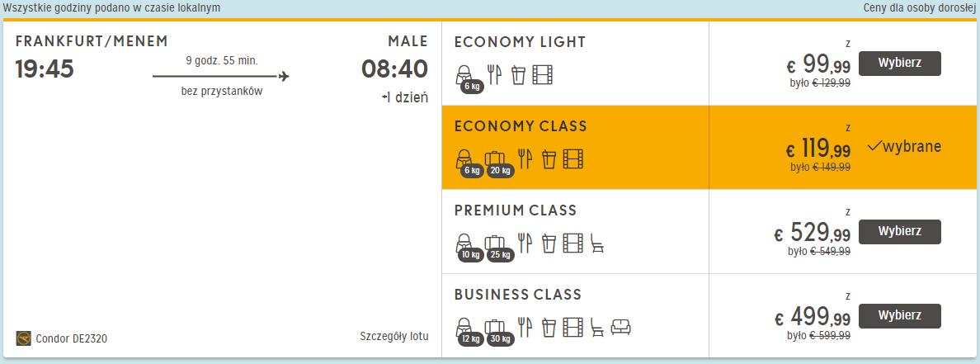Screen dimensions: 980x364
Task: Select the Economy Class fare row title
Action: coord(521,126)
